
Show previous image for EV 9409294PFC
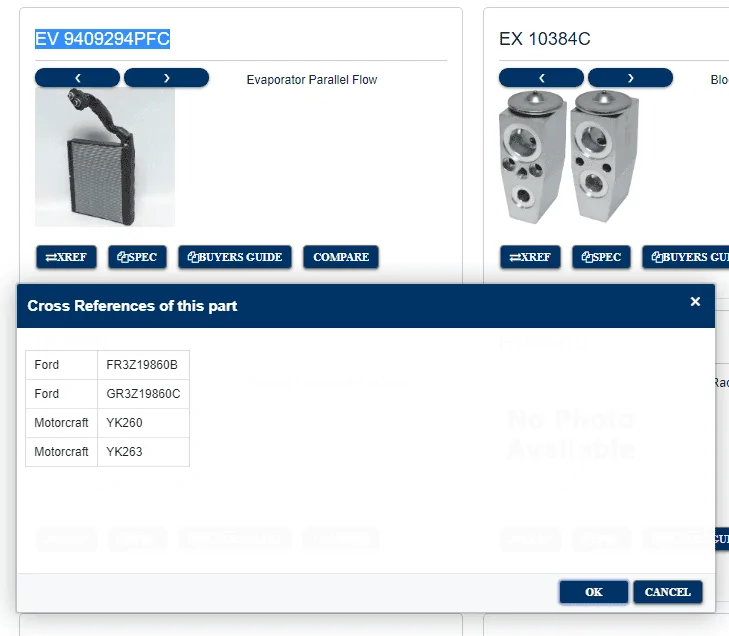tap(77, 78)
